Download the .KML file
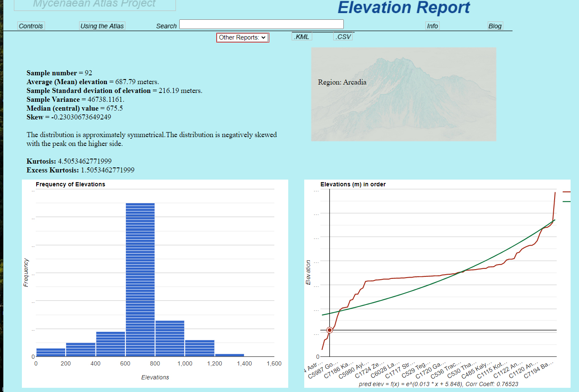This screenshot has height=392, width=579. coord(302,37)
